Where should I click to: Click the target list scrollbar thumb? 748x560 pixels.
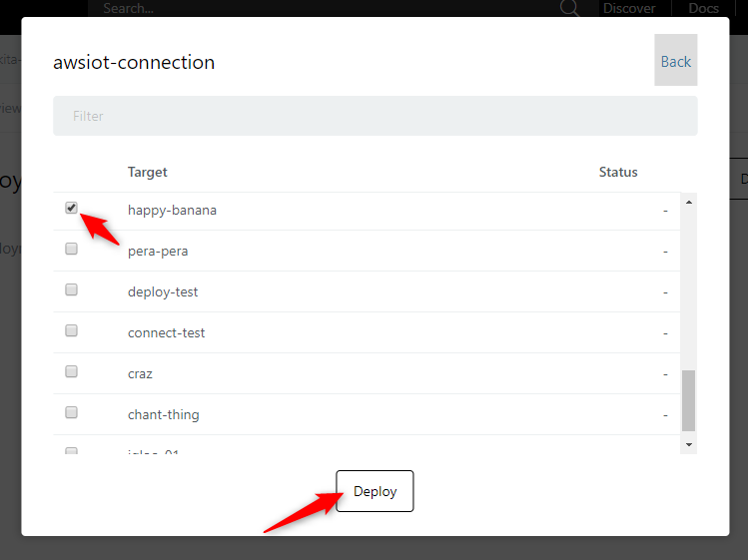click(x=688, y=400)
